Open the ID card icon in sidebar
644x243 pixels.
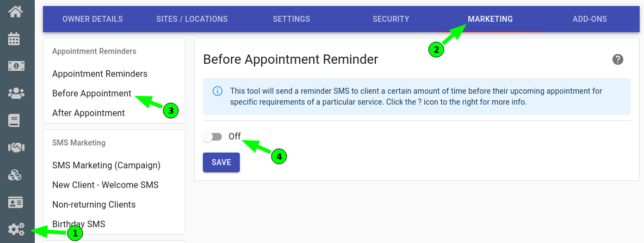coord(16,202)
